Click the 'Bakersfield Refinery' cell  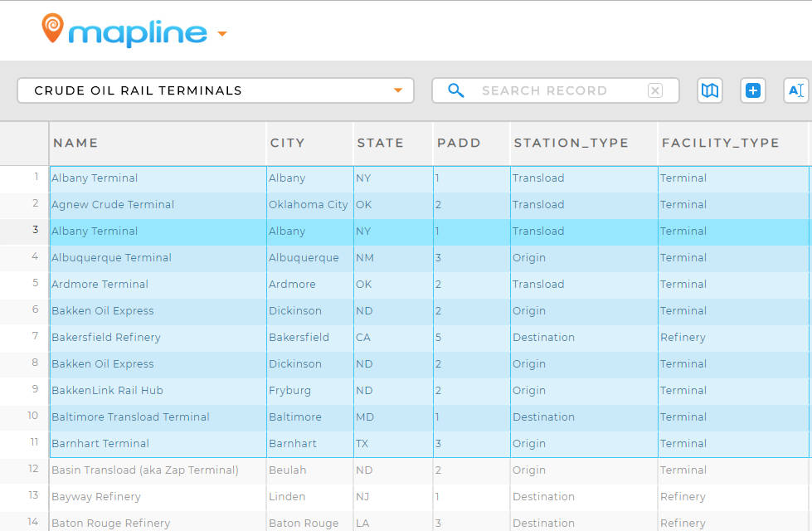pyautogui.click(x=158, y=337)
